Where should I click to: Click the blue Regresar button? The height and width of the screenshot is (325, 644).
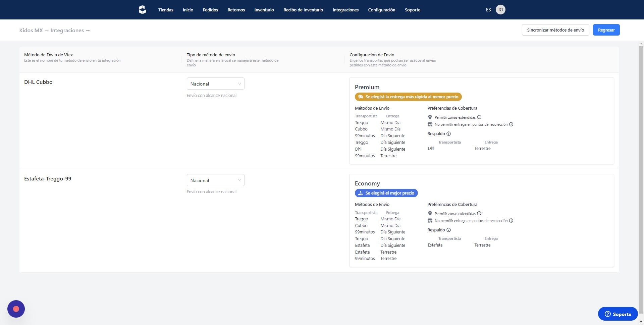606,30
